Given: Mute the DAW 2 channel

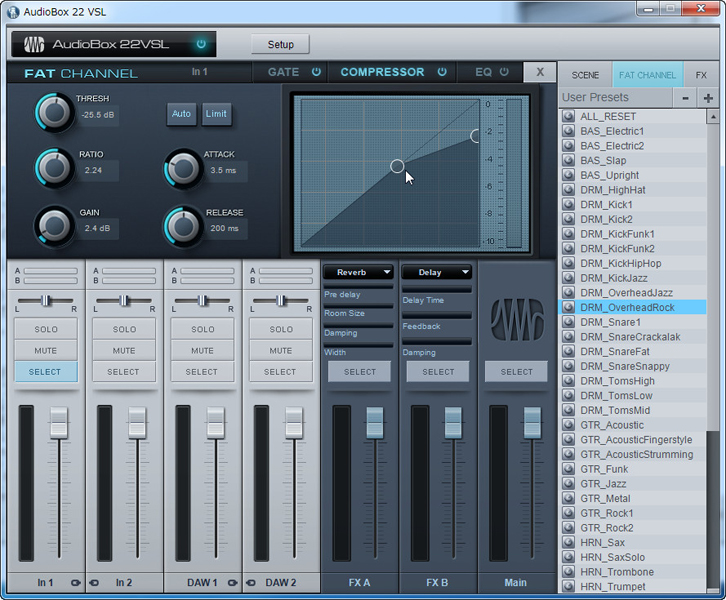Looking at the screenshot, I should [x=281, y=350].
